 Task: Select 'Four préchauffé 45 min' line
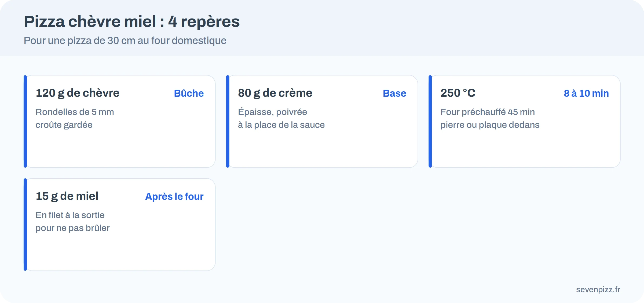pos(488,112)
